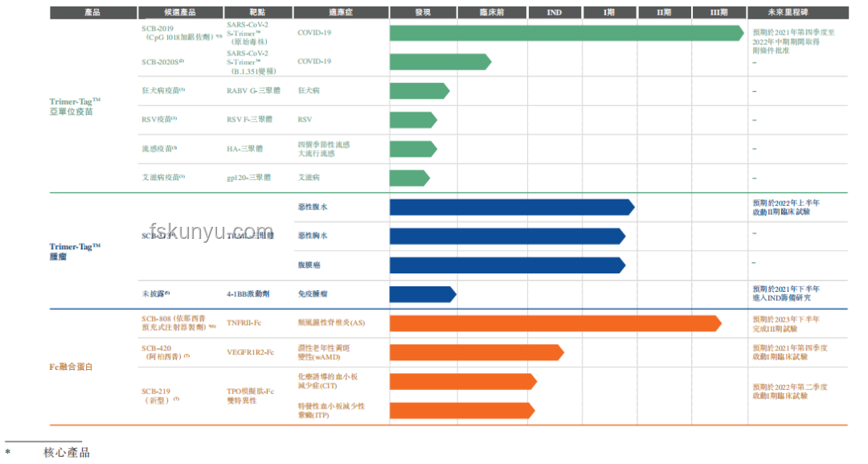Viewport: 868px width, 464px height.
Task: Click the 未來里程碑 column header
Action: (798, 12)
